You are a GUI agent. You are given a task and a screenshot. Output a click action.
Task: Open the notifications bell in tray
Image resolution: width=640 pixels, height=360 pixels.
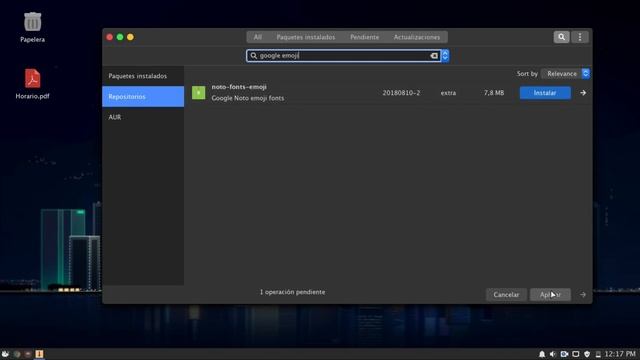(x=542, y=354)
